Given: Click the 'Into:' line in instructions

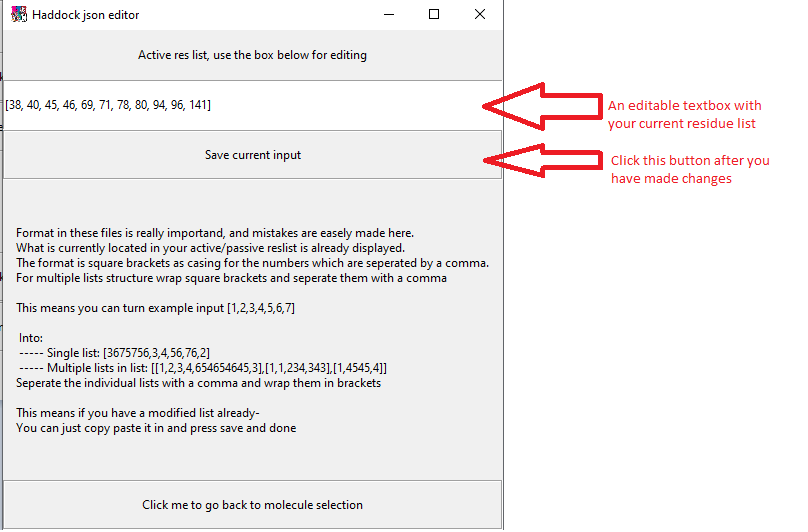Looking at the screenshot, I should [31, 338].
